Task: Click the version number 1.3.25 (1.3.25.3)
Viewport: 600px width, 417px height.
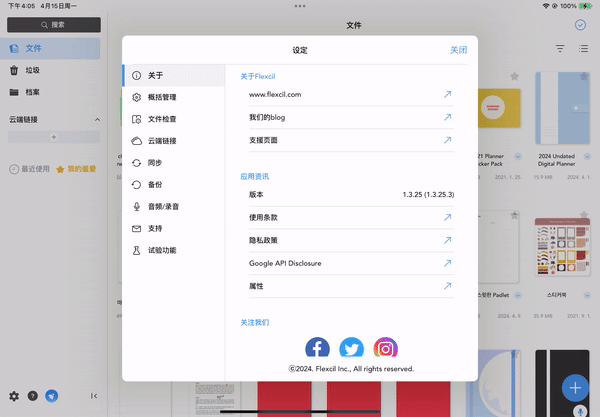Action: 428,195
